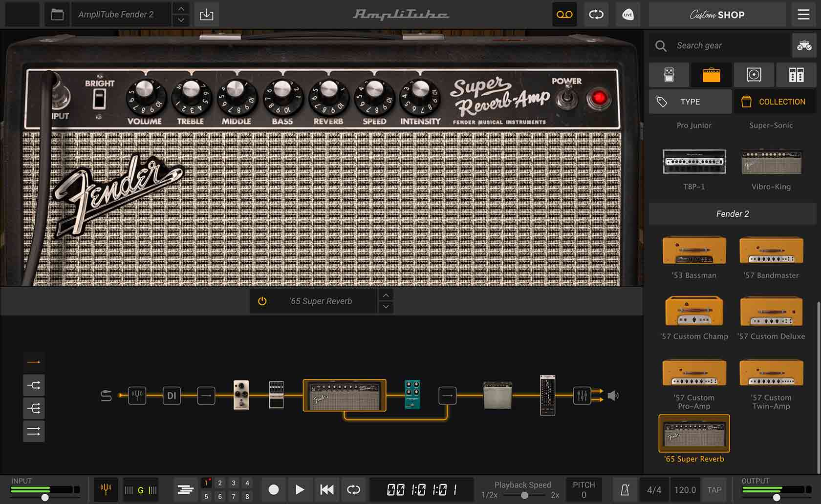Image resolution: width=821 pixels, height=504 pixels.
Task: Switch to Live mode icon
Action: 628,15
